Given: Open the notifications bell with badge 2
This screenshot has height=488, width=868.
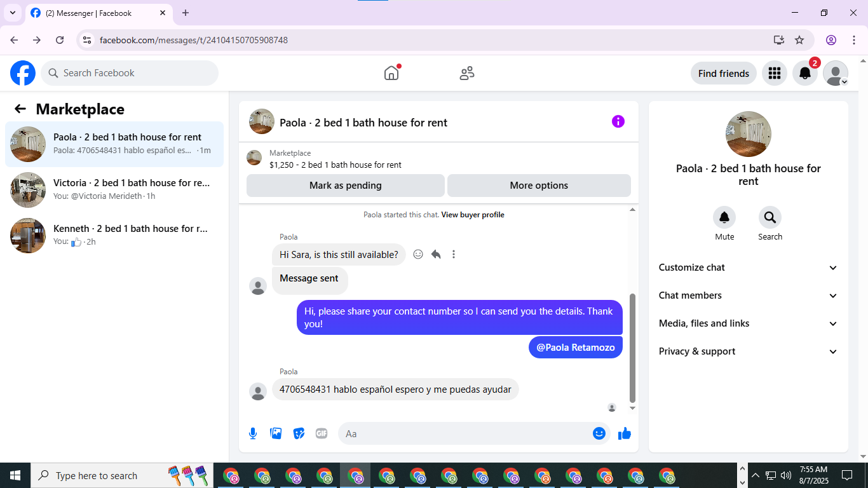Looking at the screenshot, I should 804,73.
